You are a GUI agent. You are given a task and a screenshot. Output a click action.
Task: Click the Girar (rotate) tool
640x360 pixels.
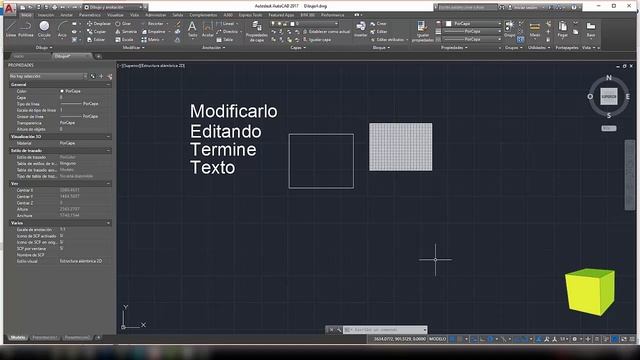pos(123,24)
